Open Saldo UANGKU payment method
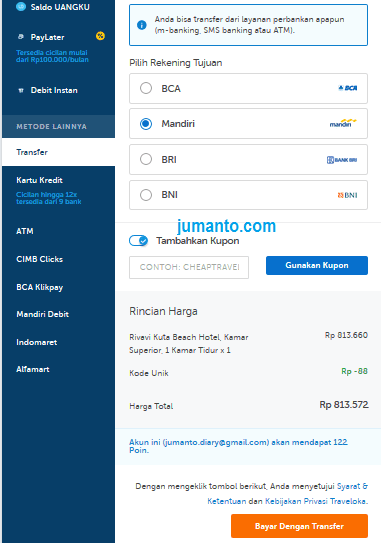381x543 pixels. [59, 7]
